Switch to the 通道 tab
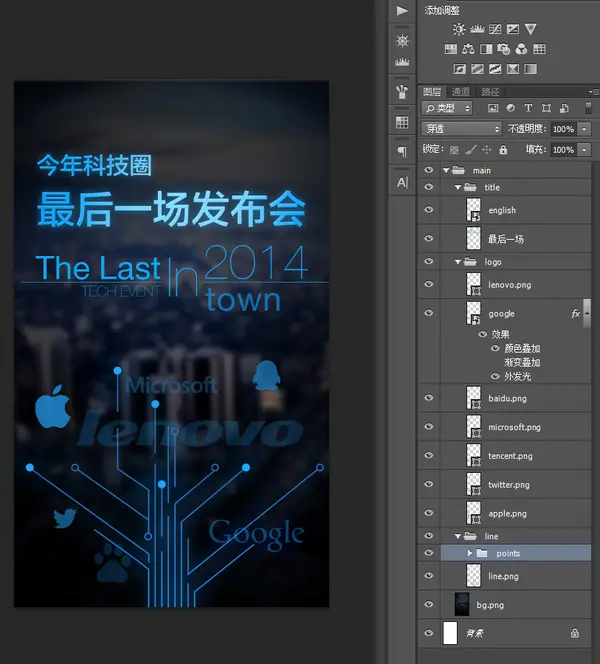600x664 pixels. pos(461,91)
